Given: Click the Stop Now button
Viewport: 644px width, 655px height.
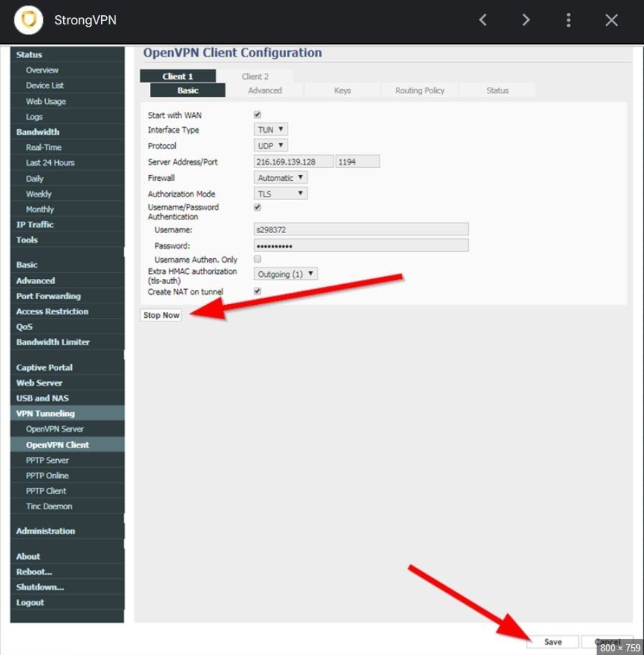Looking at the screenshot, I should [x=161, y=315].
